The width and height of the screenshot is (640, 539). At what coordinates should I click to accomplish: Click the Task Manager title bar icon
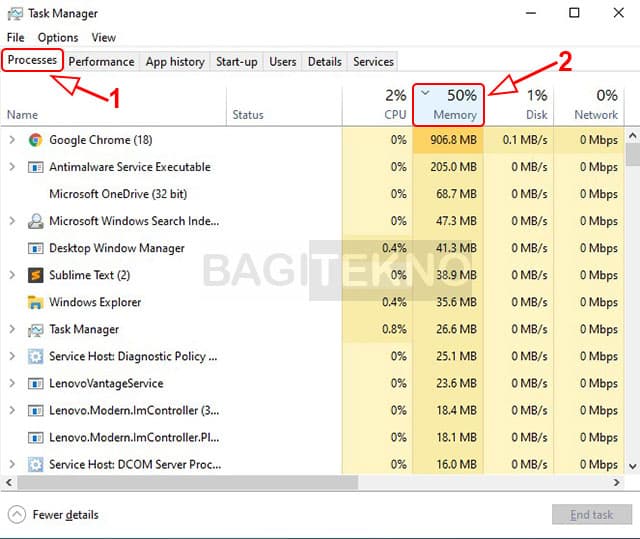click(15, 13)
